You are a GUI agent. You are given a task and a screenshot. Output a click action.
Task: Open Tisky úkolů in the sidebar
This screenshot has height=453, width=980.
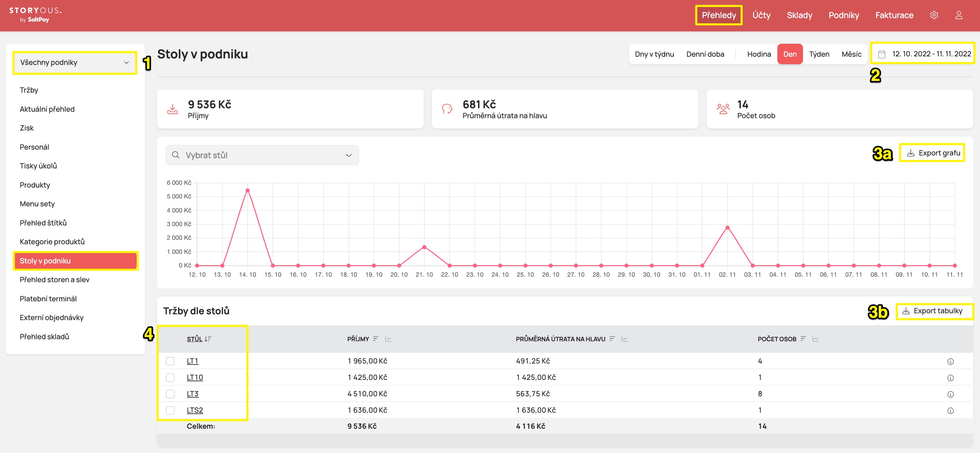[38, 166]
